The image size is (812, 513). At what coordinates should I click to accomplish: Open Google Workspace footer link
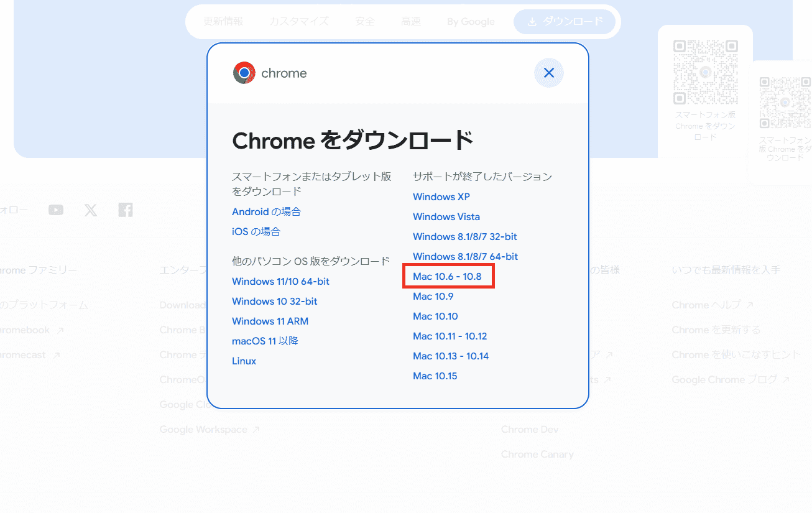point(210,429)
